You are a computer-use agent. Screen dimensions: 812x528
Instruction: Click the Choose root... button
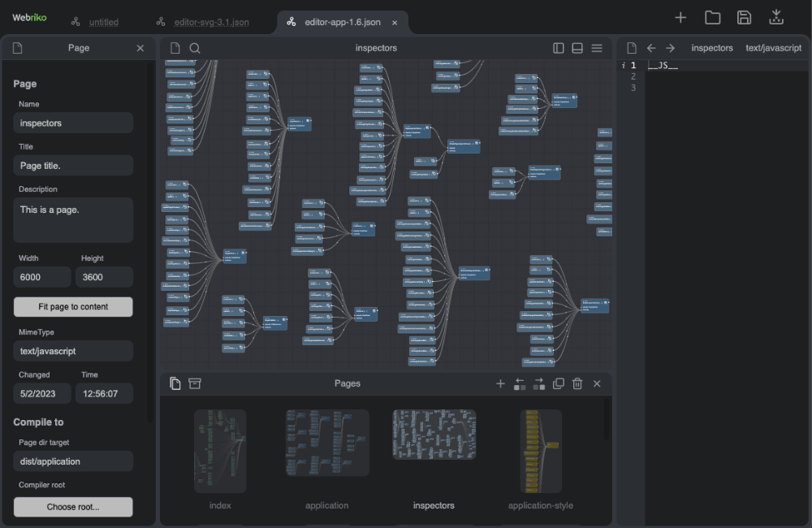(x=73, y=507)
